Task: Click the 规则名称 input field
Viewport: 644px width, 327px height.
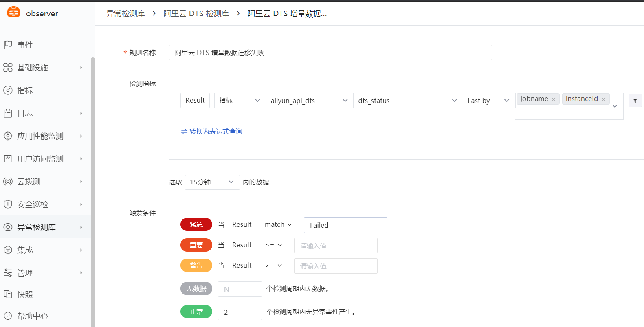Action: coord(330,53)
